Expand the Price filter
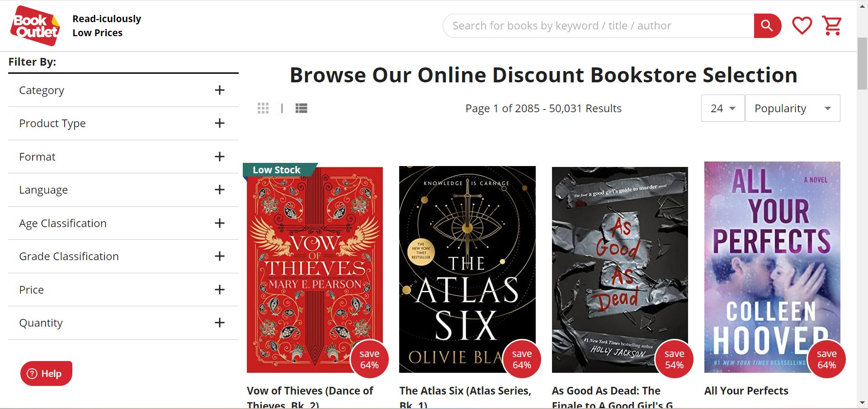The height and width of the screenshot is (409, 868). [x=220, y=290]
